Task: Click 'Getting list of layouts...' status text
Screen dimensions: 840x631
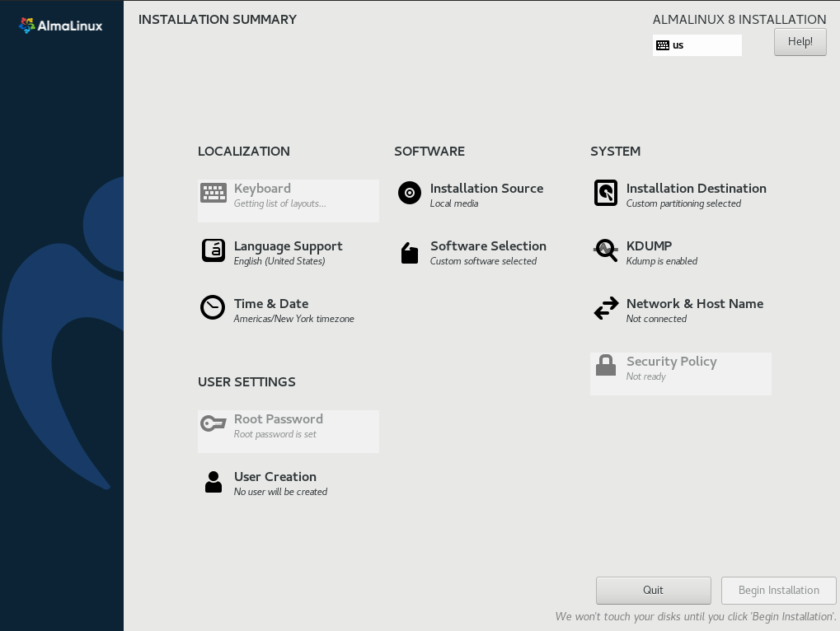Action: point(279,203)
